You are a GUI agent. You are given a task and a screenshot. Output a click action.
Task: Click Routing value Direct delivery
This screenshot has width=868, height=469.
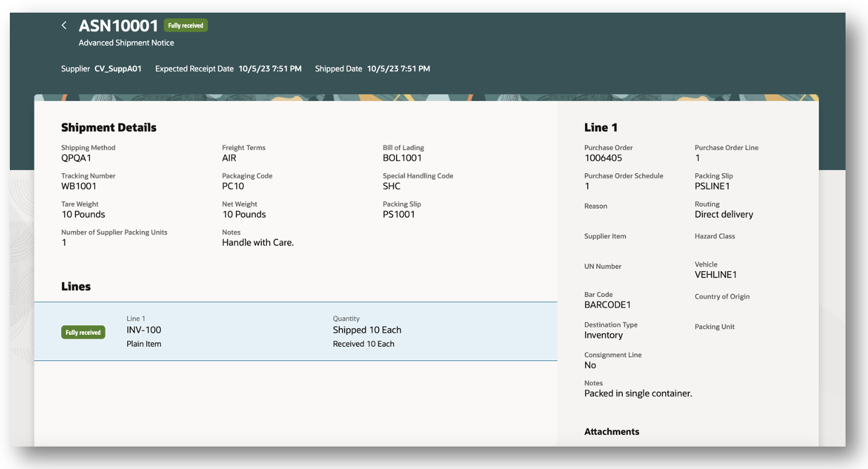pos(724,214)
